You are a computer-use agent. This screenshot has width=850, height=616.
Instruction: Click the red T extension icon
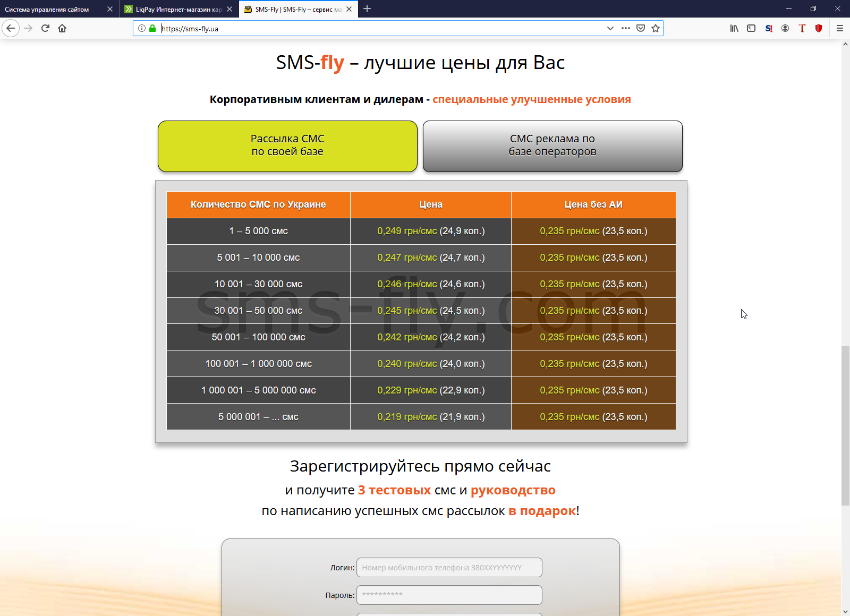802,28
